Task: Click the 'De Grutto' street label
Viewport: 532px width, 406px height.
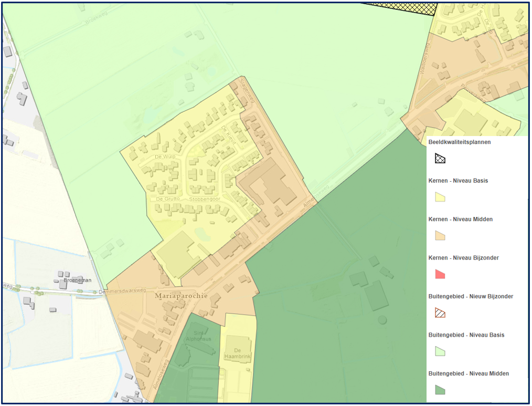Action: click(168, 199)
